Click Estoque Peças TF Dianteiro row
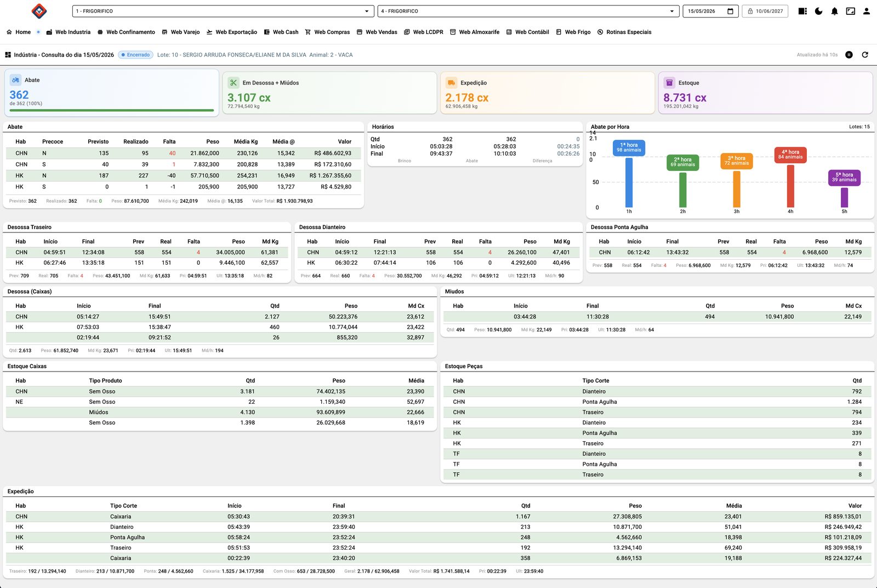Screen dimensions: 877x588 (657, 454)
